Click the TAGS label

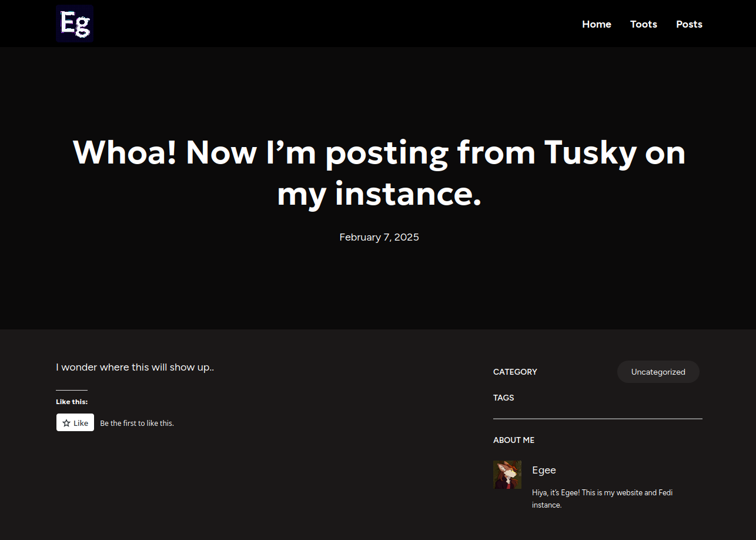(503, 398)
